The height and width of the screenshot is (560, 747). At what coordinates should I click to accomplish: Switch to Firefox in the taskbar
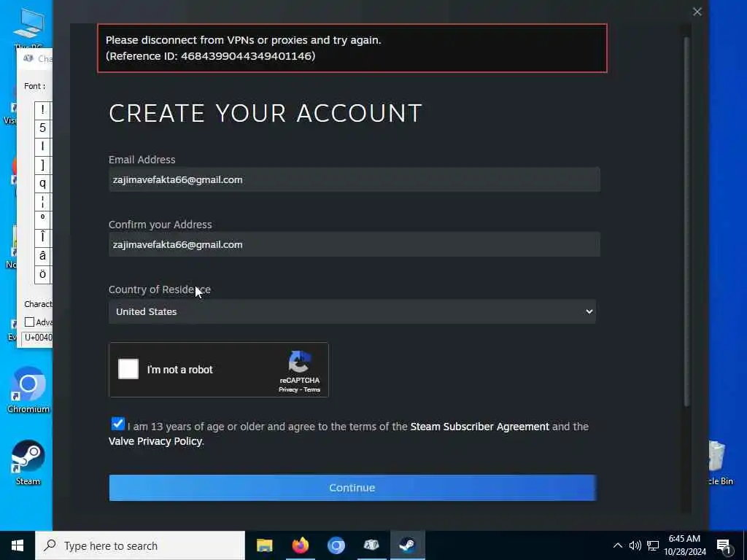[300, 545]
